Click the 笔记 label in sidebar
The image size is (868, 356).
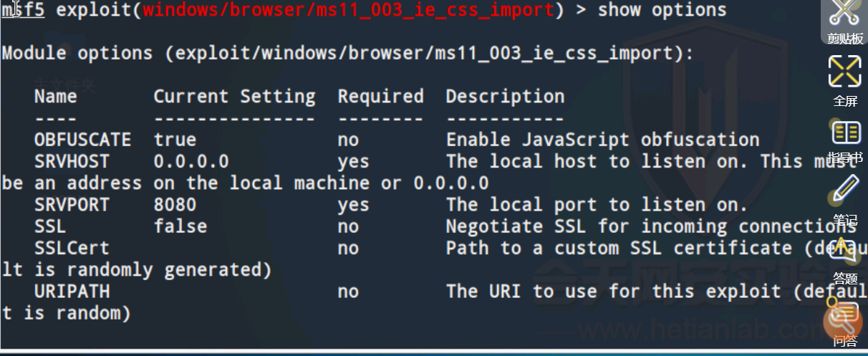tap(845, 220)
